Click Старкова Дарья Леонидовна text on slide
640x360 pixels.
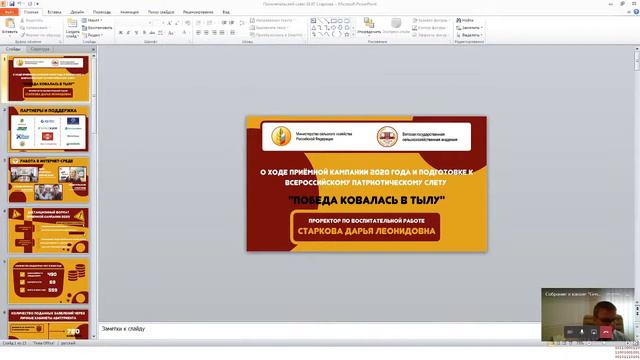tap(366, 231)
